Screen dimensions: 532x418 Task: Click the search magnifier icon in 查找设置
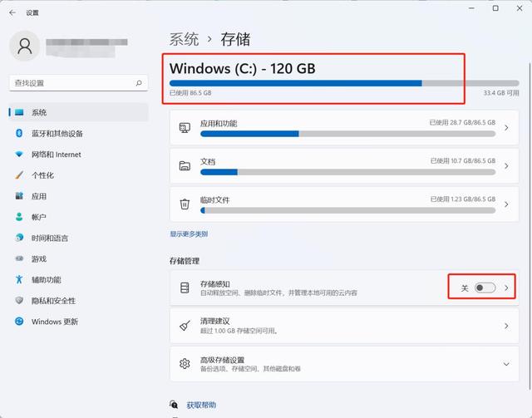pyautogui.click(x=139, y=83)
